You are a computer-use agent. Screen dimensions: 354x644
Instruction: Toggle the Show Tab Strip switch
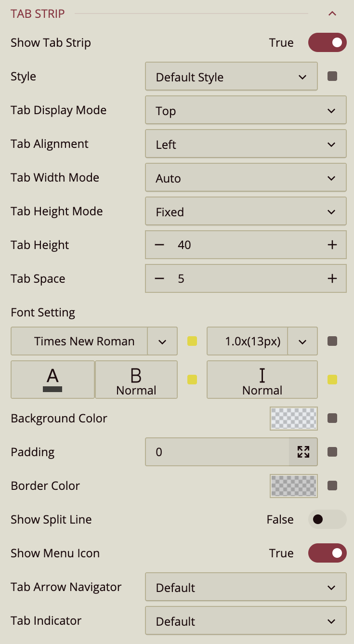tap(328, 42)
